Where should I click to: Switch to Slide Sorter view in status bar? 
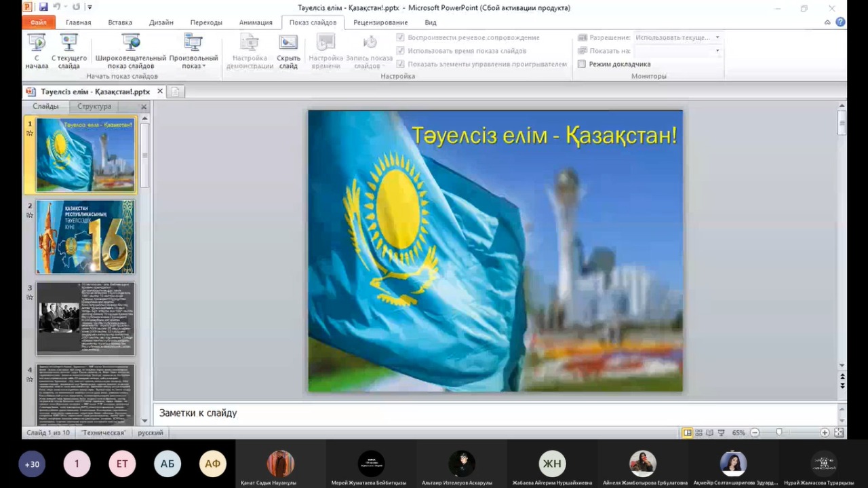(x=698, y=432)
